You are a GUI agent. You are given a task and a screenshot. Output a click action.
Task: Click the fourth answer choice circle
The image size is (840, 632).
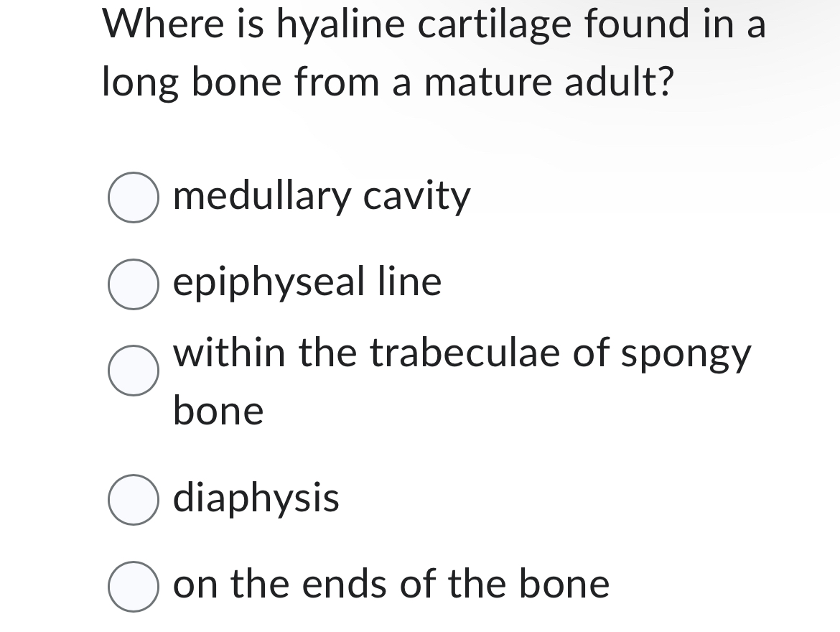click(133, 498)
